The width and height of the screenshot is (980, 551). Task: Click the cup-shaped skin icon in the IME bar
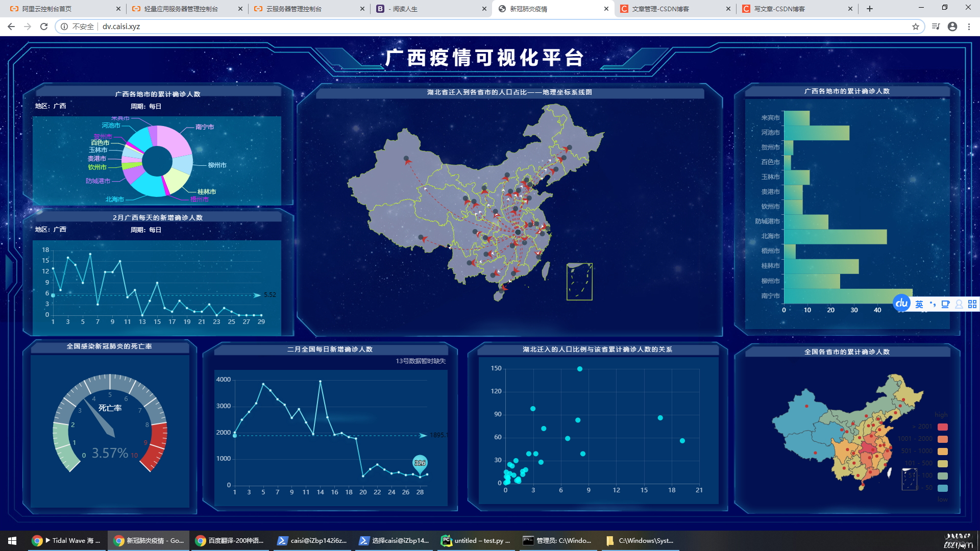pos(945,305)
